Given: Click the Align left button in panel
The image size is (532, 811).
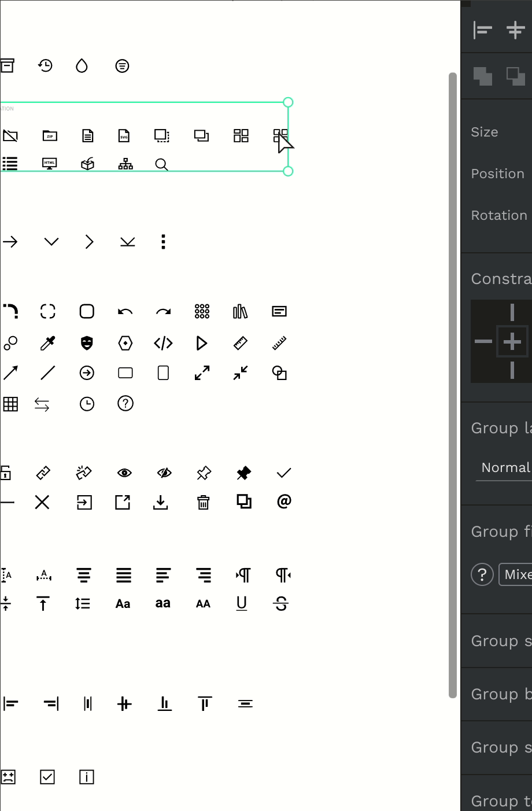Looking at the screenshot, I should pos(482,30).
